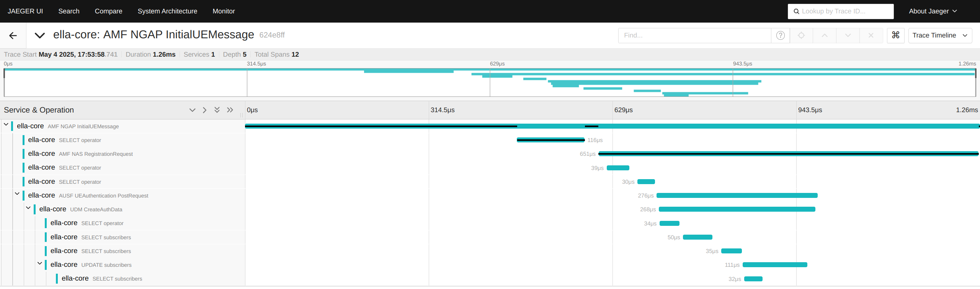The height and width of the screenshot is (289, 980).
Task: Click the 35µs SELECT subscribers span bar
Action: pyautogui.click(x=732, y=251)
